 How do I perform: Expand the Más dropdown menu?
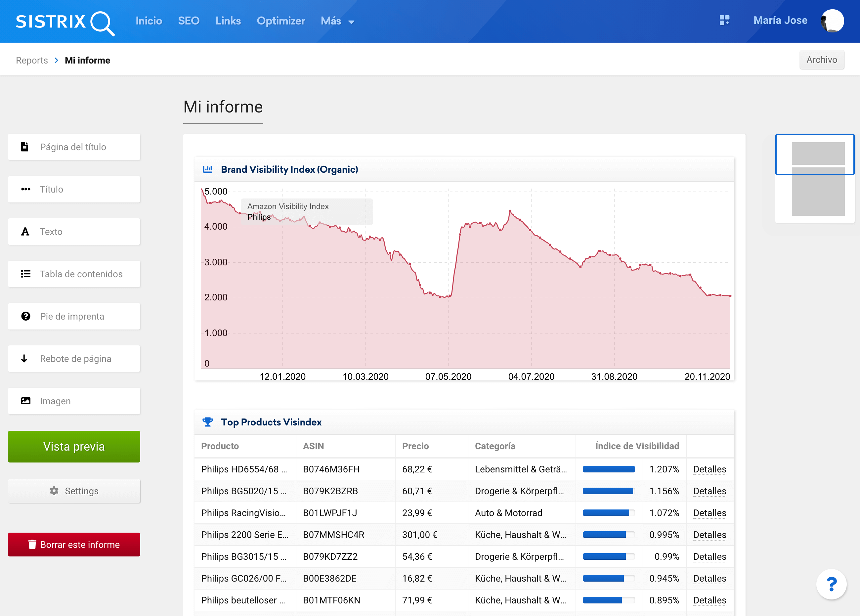click(x=337, y=21)
